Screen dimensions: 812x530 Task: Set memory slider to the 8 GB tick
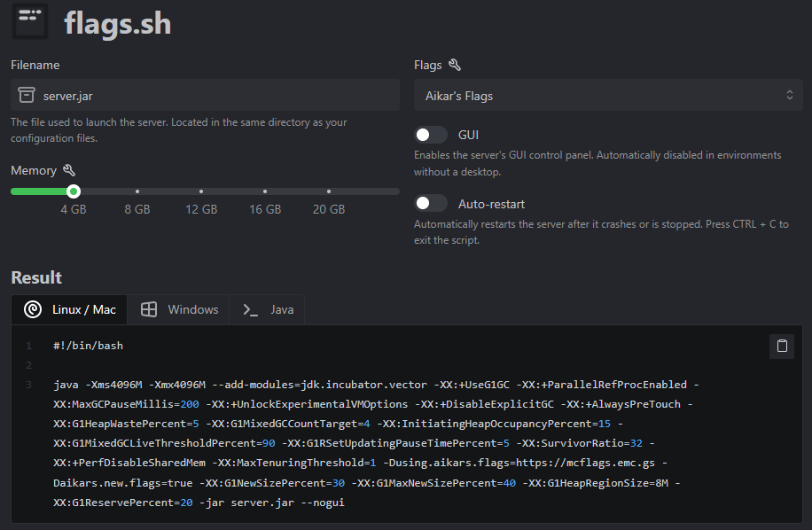(x=137, y=191)
